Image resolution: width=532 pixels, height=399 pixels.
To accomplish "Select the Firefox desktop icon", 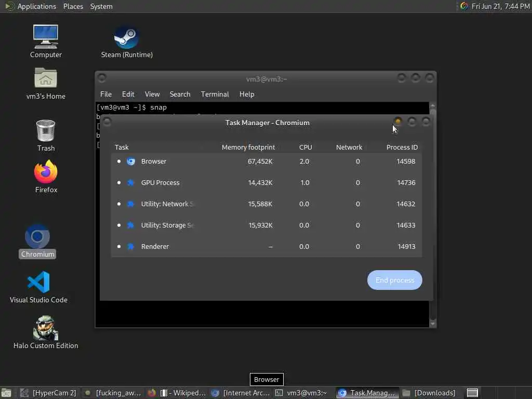I will pos(46,177).
